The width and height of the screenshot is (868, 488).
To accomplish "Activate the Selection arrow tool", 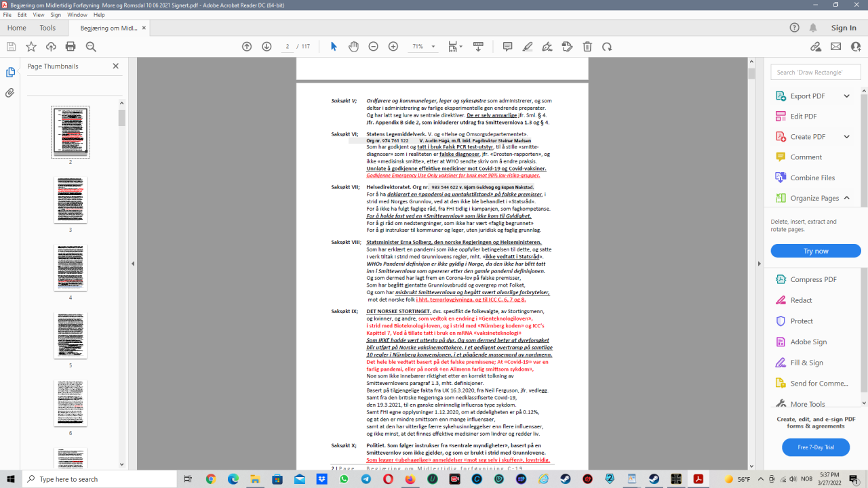I will click(x=333, y=47).
